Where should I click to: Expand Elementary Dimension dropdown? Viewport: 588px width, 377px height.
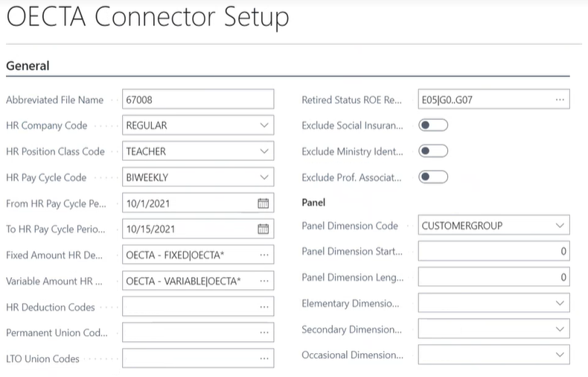click(x=560, y=303)
